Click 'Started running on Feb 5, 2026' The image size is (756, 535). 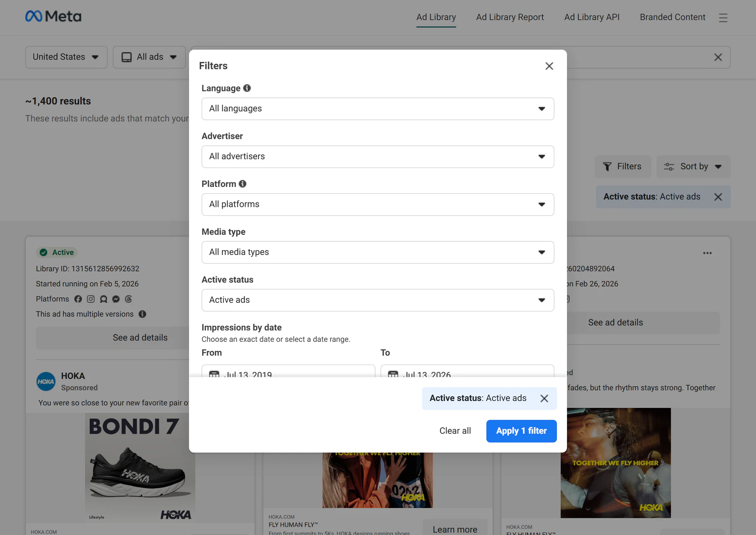click(x=87, y=284)
